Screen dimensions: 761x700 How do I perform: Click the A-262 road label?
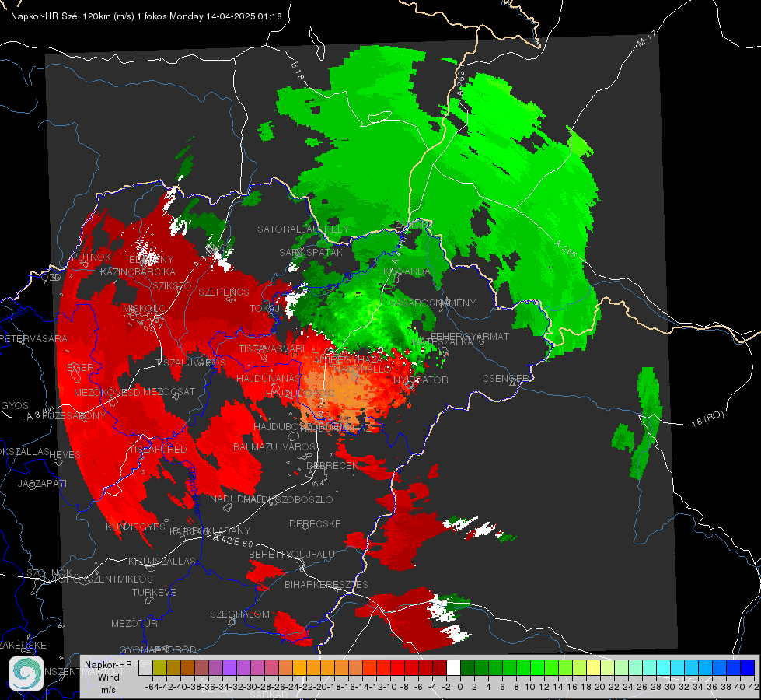(461, 82)
